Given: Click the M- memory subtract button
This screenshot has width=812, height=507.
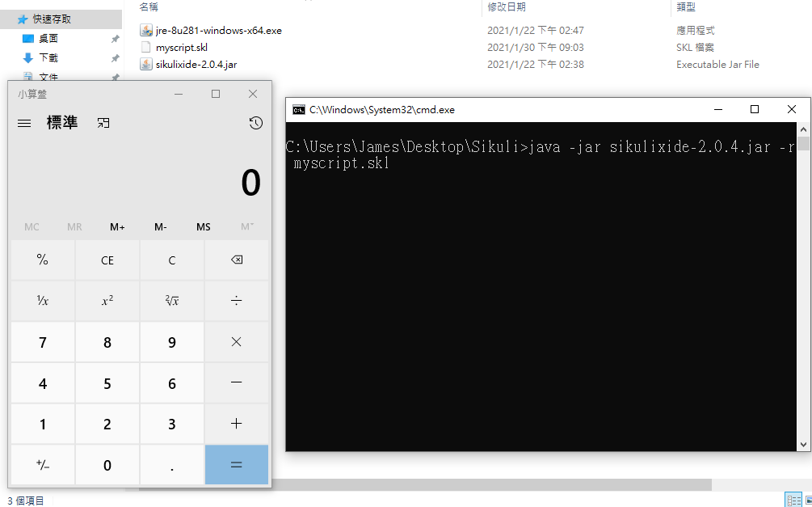Looking at the screenshot, I should coord(161,226).
